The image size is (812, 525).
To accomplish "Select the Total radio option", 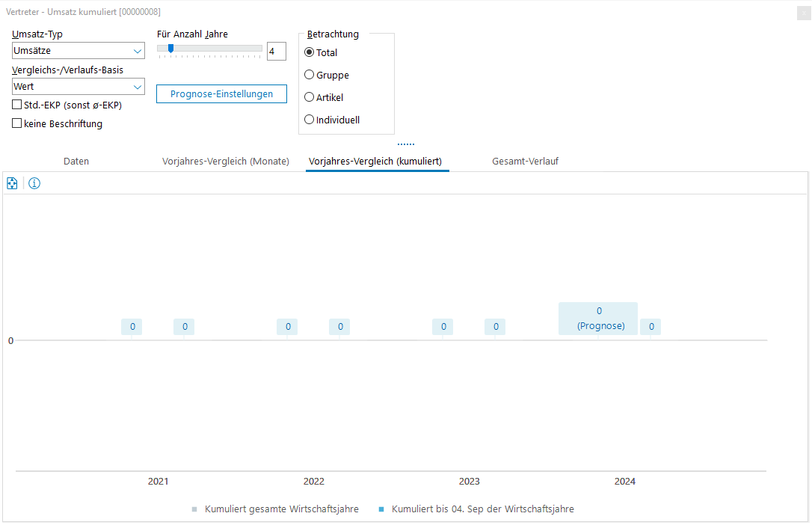I will pos(310,52).
